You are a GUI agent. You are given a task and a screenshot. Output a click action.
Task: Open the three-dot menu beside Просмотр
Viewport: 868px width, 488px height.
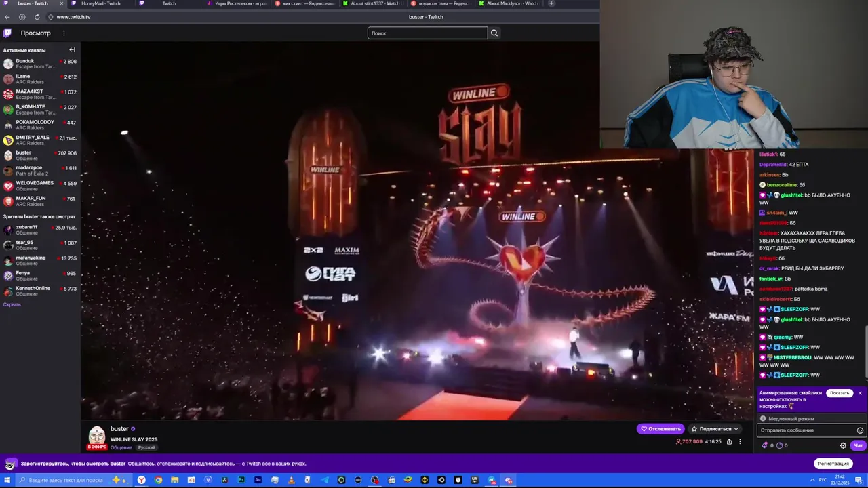64,33
